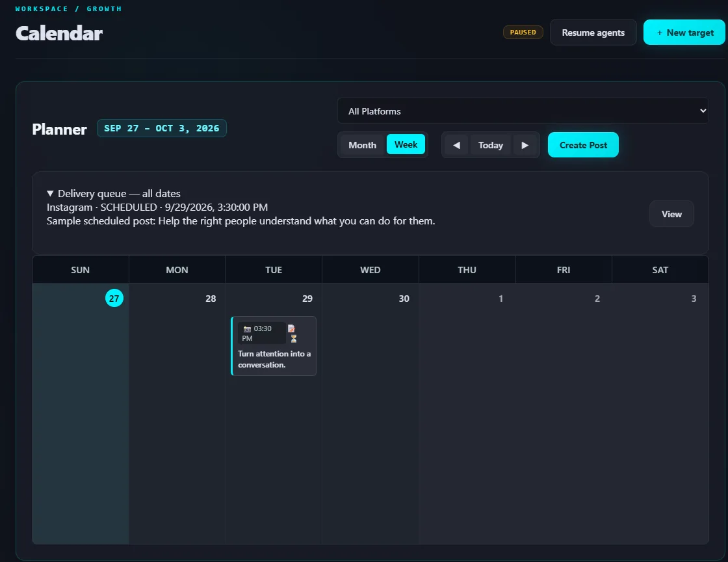Select day 1 in Thursday column
This screenshot has height=562, width=728.
501,299
